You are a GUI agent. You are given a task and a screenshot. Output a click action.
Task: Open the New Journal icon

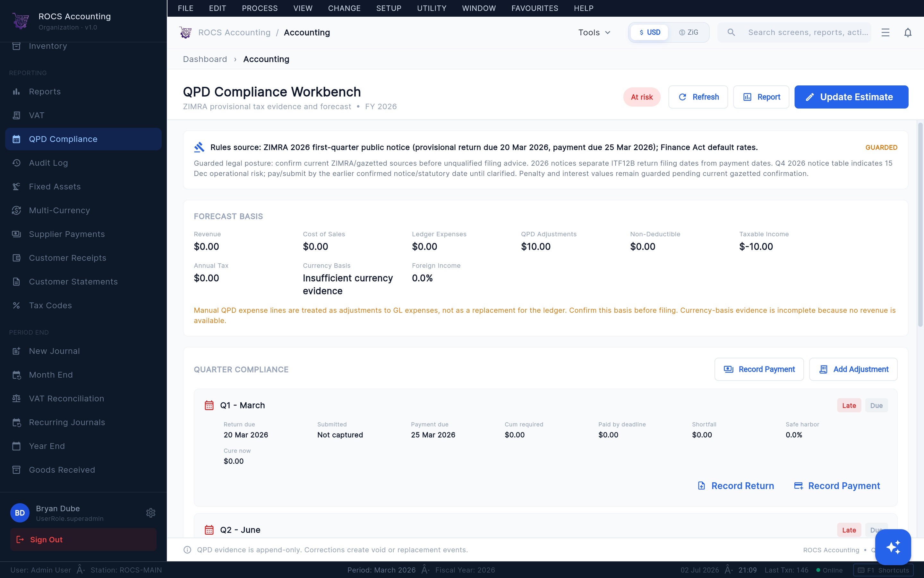pyautogui.click(x=16, y=351)
